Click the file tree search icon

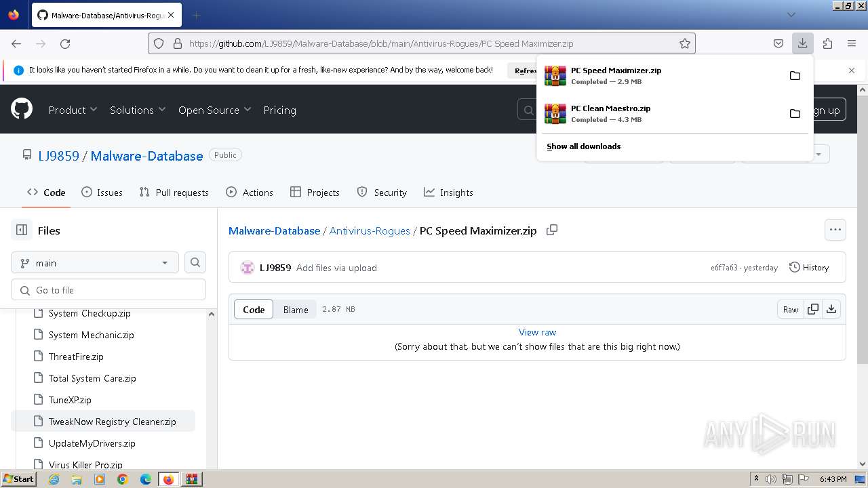point(195,262)
